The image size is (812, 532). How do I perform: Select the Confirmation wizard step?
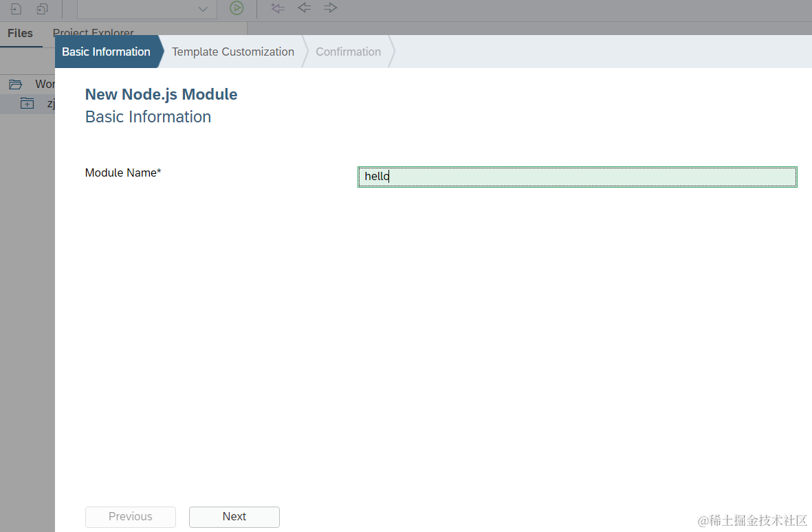click(349, 52)
